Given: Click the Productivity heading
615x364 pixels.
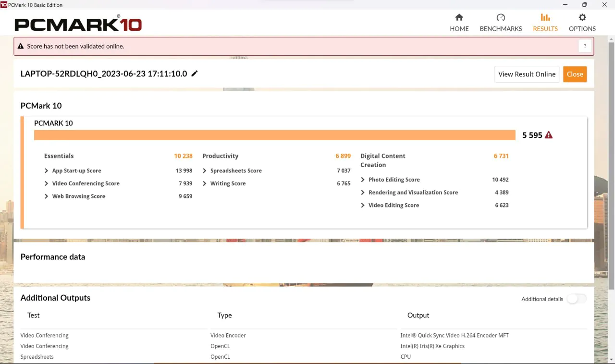Looking at the screenshot, I should 221,156.
